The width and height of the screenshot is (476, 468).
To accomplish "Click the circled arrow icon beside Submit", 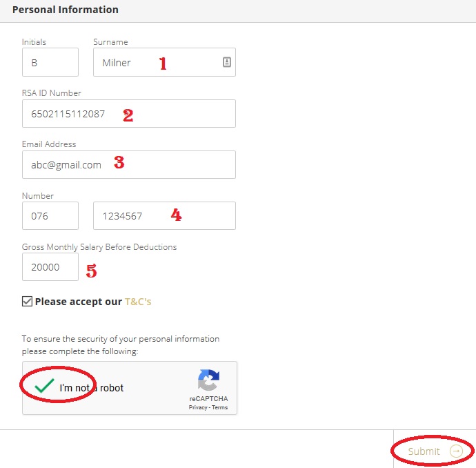I will coord(456,451).
